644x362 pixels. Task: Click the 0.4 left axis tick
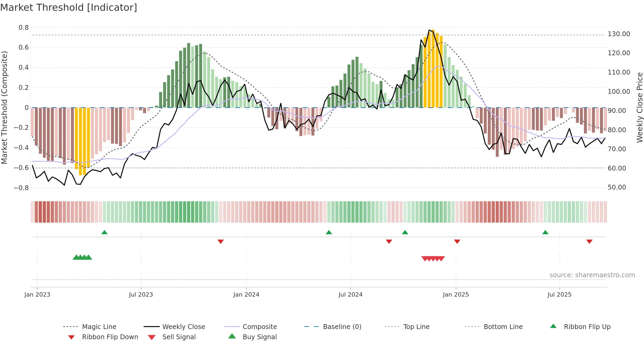(24, 68)
